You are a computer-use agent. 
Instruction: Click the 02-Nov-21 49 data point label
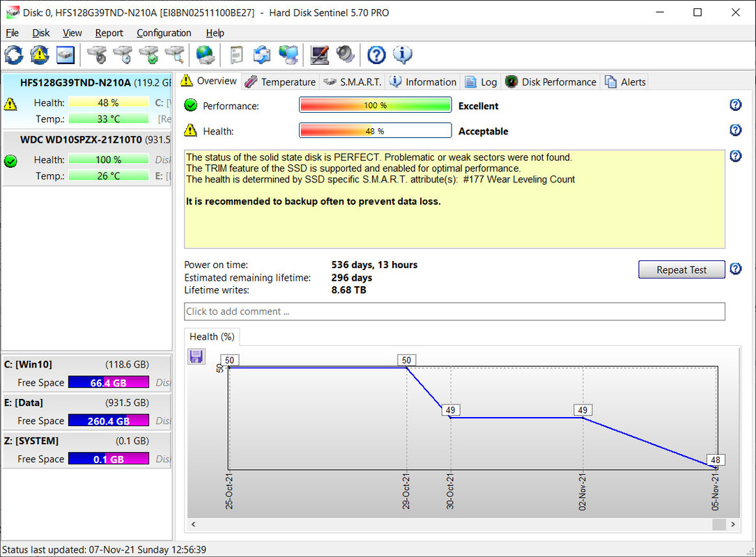click(583, 410)
